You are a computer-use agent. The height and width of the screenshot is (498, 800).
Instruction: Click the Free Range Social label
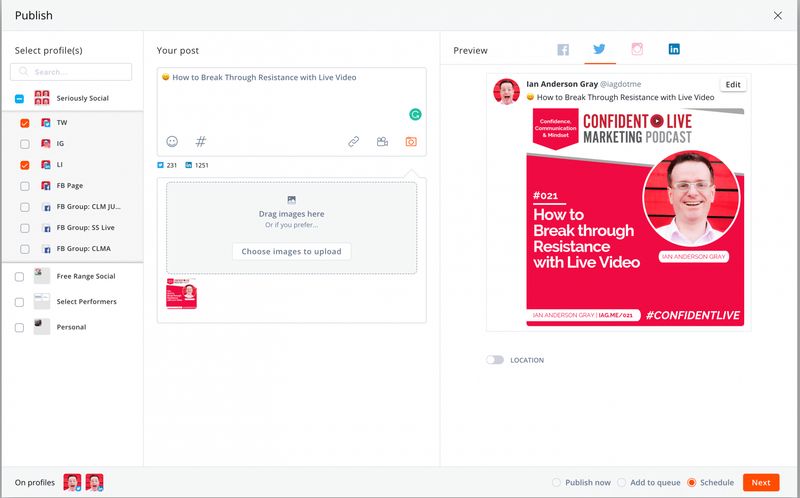(x=86, y=276)
